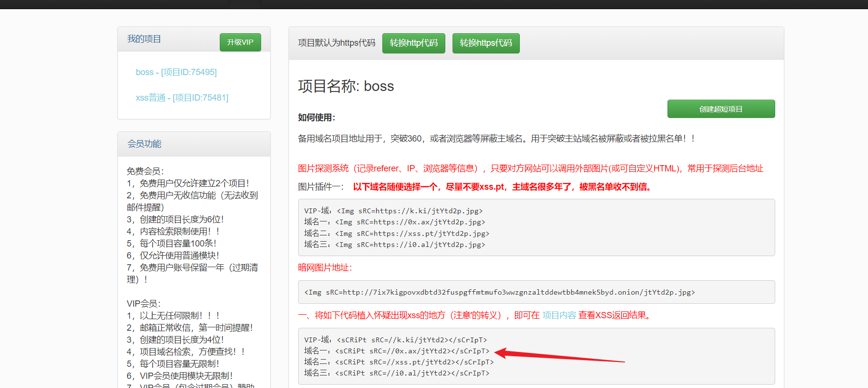Click 每个项目容量无限制 VIP item
Viewport: 868px width, 388px height.
click(x=173, y=364)
